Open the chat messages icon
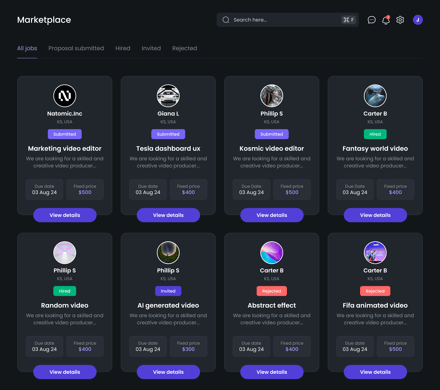Viewport: 440px width, 390px height. [x=371, y=20]
